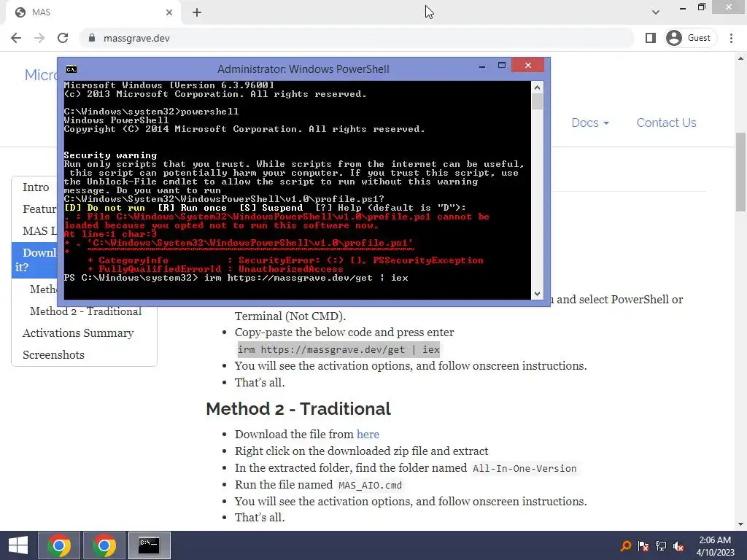Click the second Chrome taskbar icon
This screenshot has height=560, width=747.
[x=104, y=545]
